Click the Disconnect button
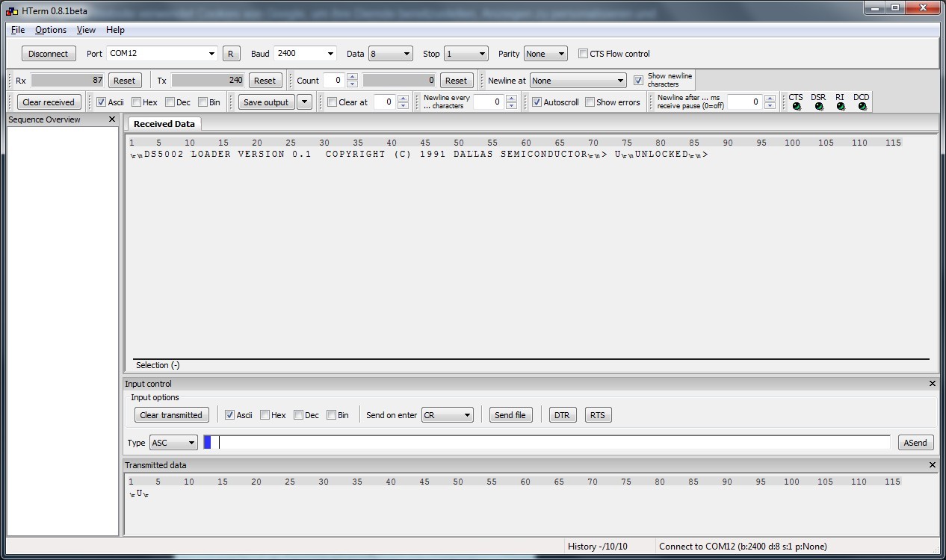This screenshot has height=560, width=946. (x=49, y=54)
